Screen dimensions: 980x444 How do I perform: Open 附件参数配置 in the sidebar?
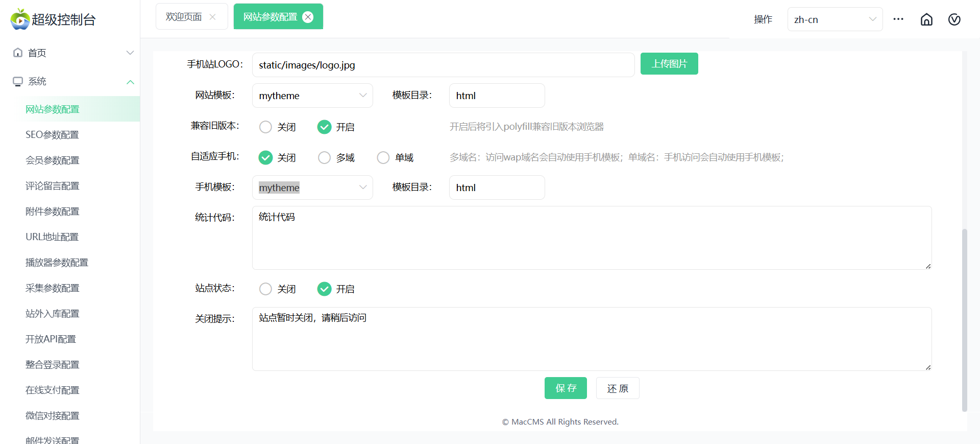(x=70, y=211)
